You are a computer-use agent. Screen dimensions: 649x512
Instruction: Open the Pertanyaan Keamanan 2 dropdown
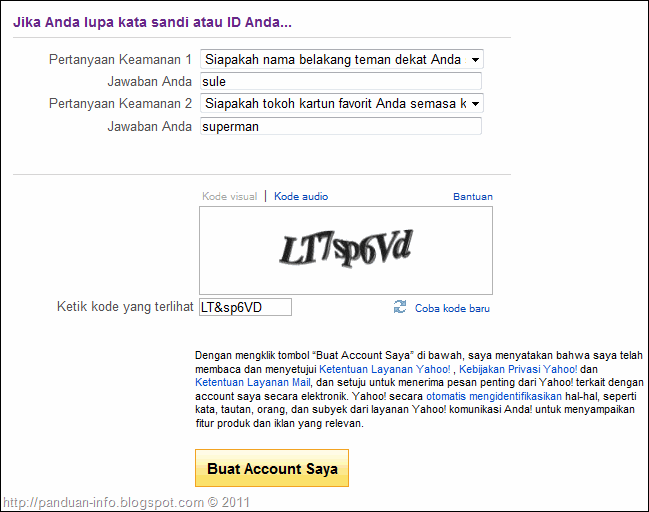pyautogui.click(x=341, y=103)
